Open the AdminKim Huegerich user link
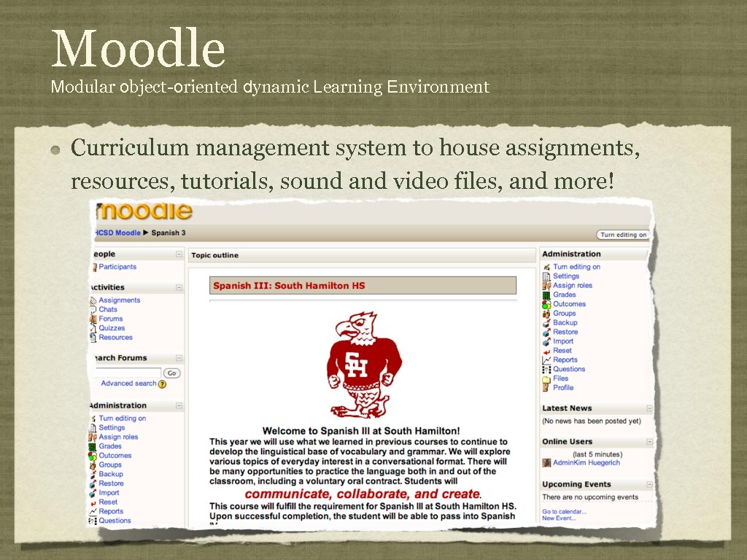 pyautogui.click(x=587, y=463)
